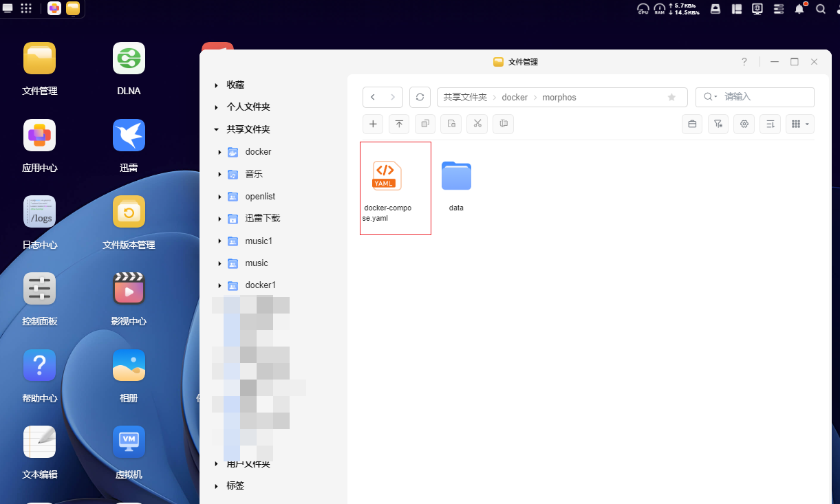Open the storage disk icon in top bar
The width and height of the screenshot is (840, 504).
coord(715,9)
